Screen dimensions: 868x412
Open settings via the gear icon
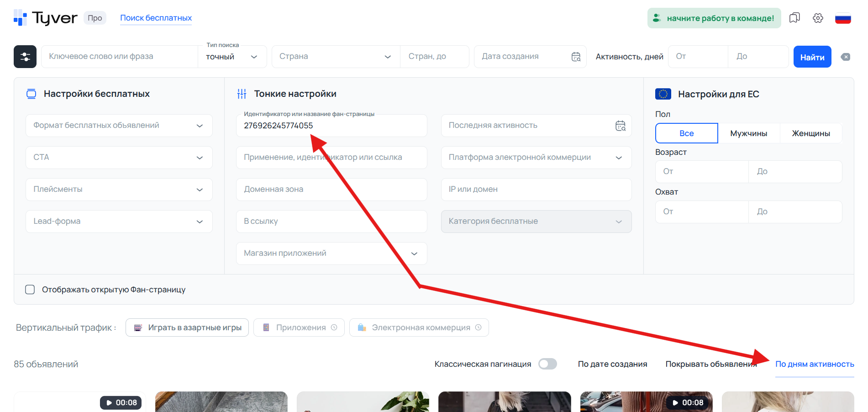click(818, 17)
